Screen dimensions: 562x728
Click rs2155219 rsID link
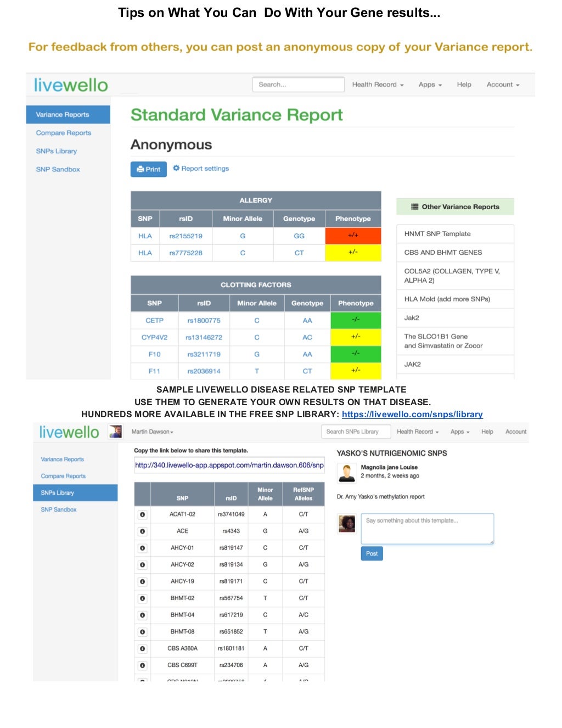tap(186, 236)
